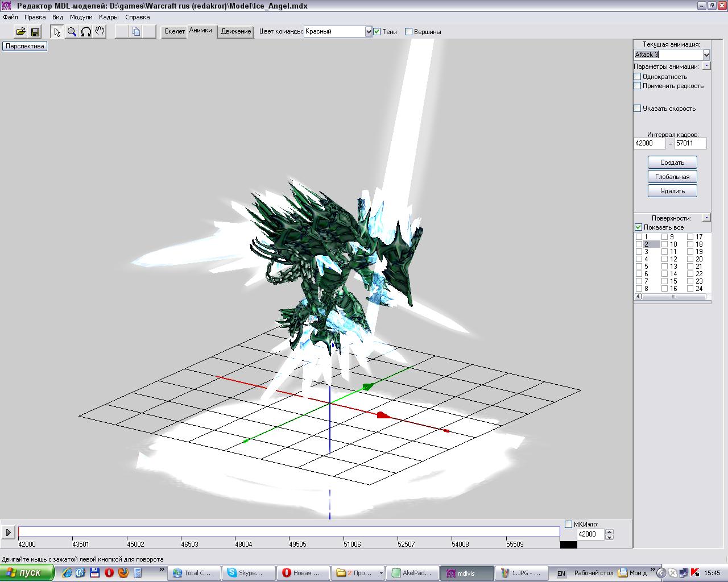Open the Opera quick launch icon
Viewport: 728px width, 582px height.
point(109,573)
